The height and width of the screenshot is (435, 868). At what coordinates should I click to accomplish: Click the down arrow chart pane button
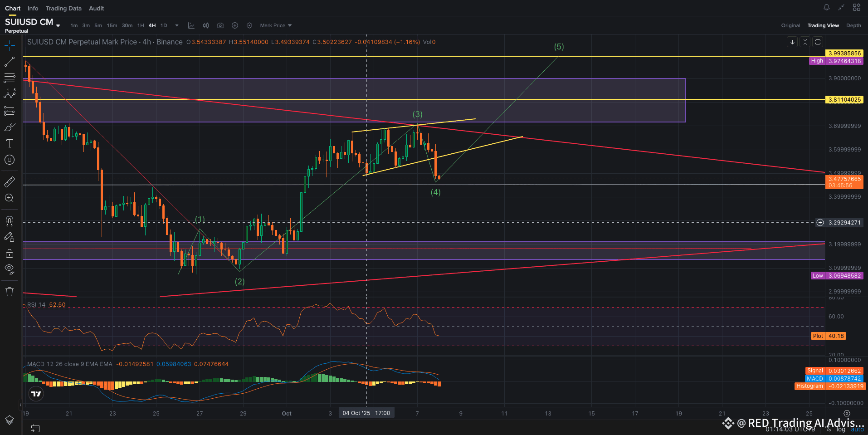[792, 42]
